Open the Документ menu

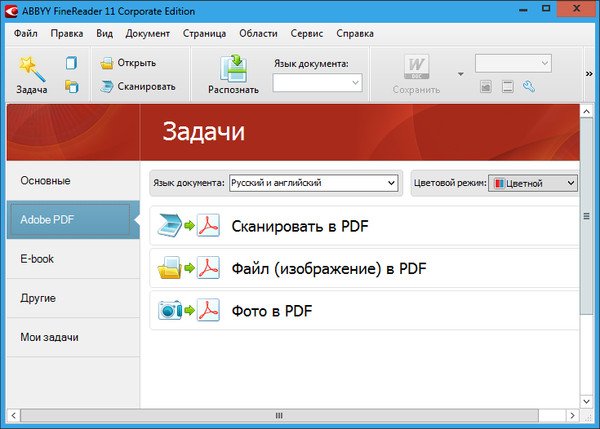(x=148, y=34)
